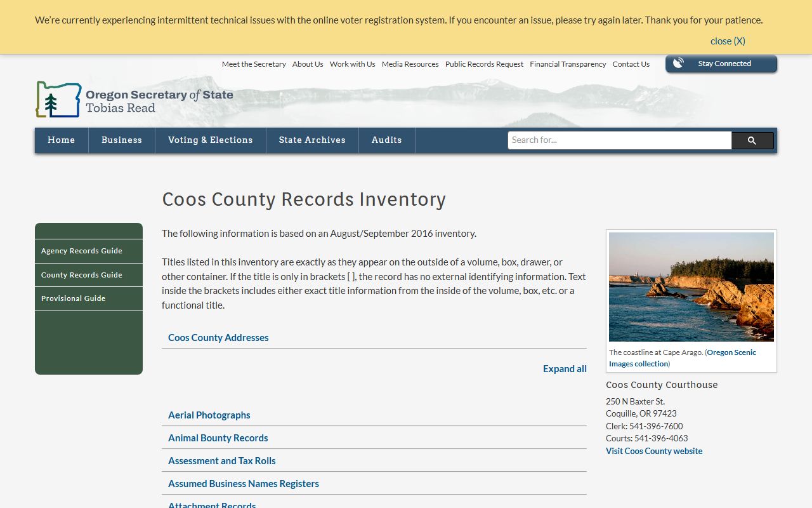Open Financial Transparency link
Screen dimensions: 812x508
568,64
